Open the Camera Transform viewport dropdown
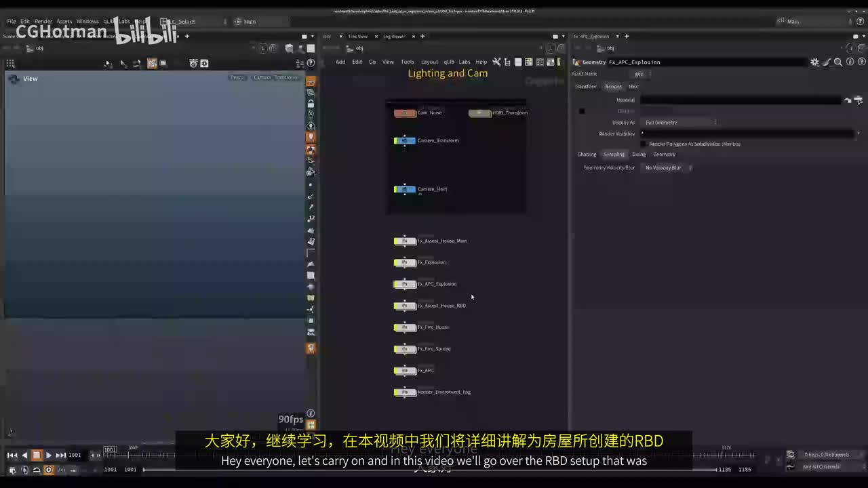 tap(275, 77)
